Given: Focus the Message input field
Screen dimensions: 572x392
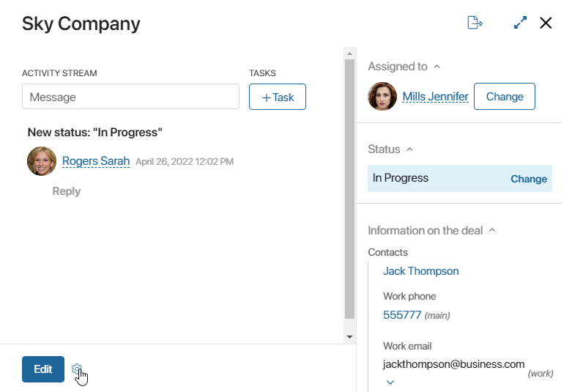Looking at the screenshot, I should point(130,97).
